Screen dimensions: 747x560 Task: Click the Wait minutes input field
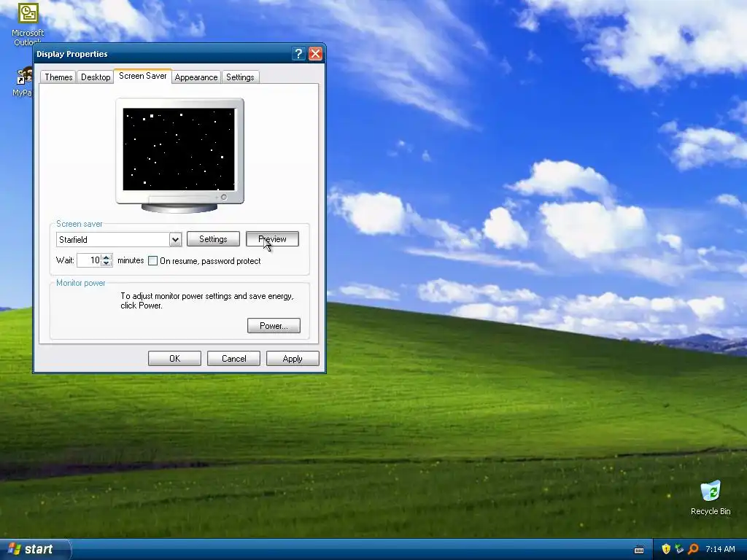(x=90, y=260)
